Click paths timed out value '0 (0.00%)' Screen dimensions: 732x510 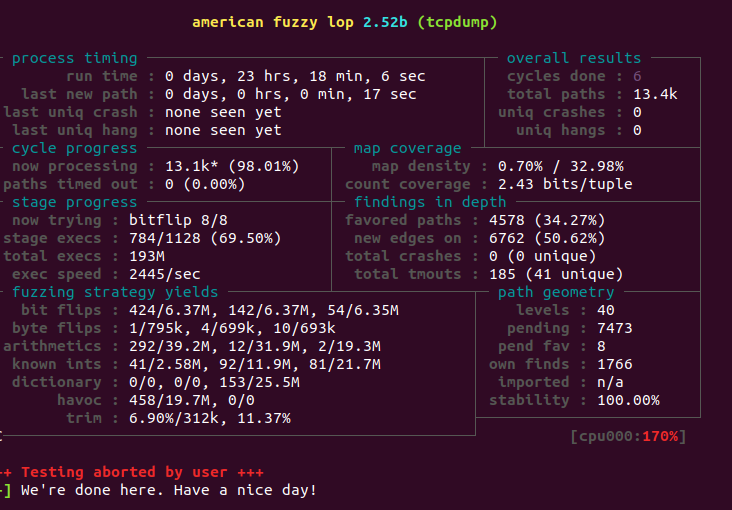pos(205,184)
